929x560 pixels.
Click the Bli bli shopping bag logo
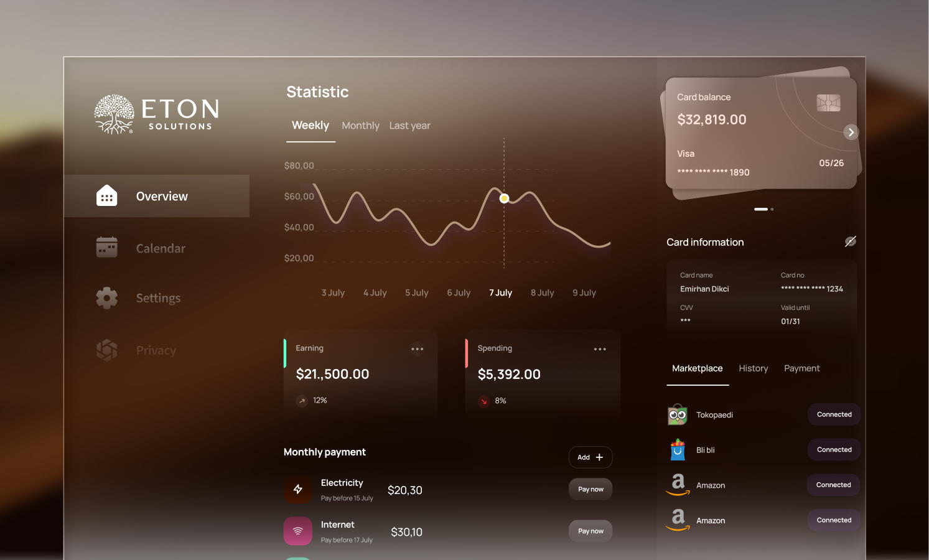[678, 450]
